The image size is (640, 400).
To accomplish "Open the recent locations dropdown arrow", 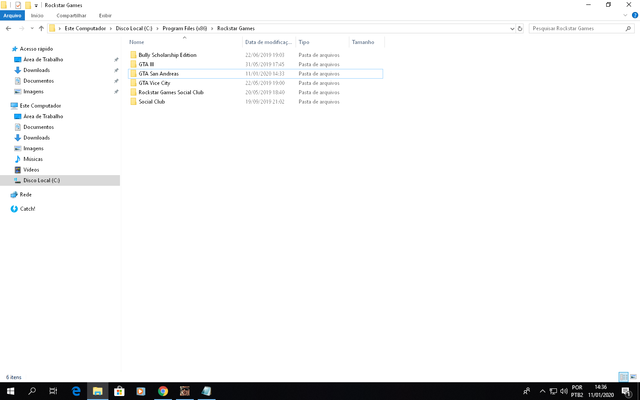I will [x=32, y=29].
